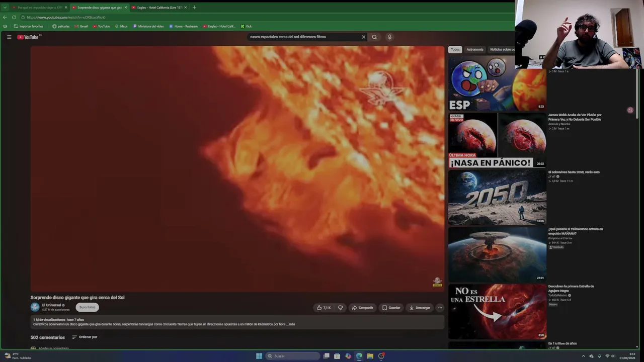Screen dimensions: 644x362
Task: Click the El Universal channel name
Action: click(51, 305)
